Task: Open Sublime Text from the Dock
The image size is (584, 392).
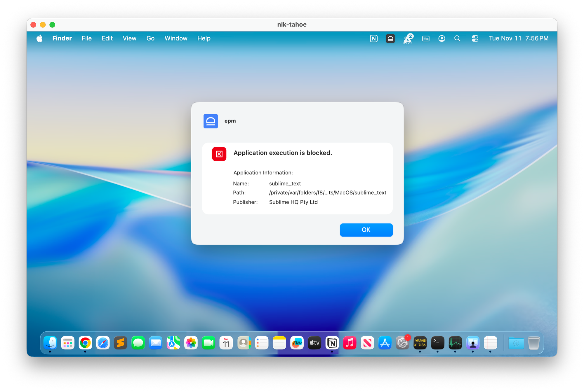Action: (120, 343)
